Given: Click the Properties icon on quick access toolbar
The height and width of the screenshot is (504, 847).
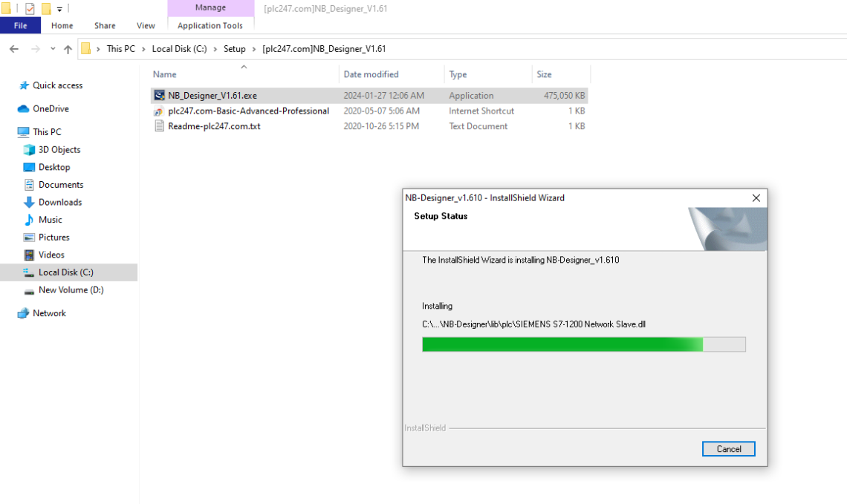Looking at the screenshot, I should pos(30,8).
